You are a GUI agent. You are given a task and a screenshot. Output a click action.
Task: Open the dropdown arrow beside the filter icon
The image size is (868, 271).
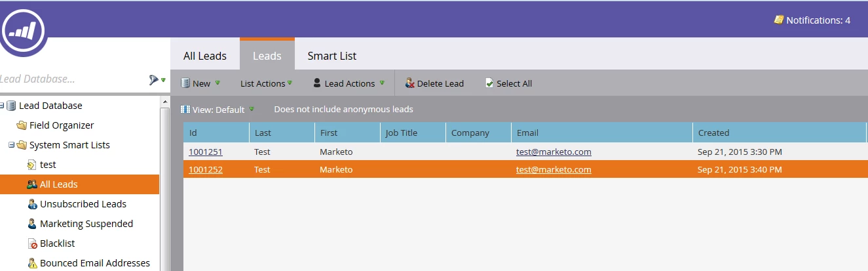[163, 81]
